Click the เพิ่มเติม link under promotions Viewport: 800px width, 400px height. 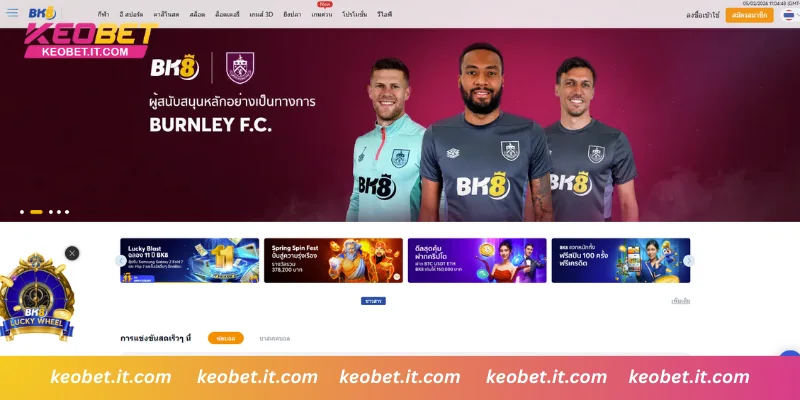681,301
